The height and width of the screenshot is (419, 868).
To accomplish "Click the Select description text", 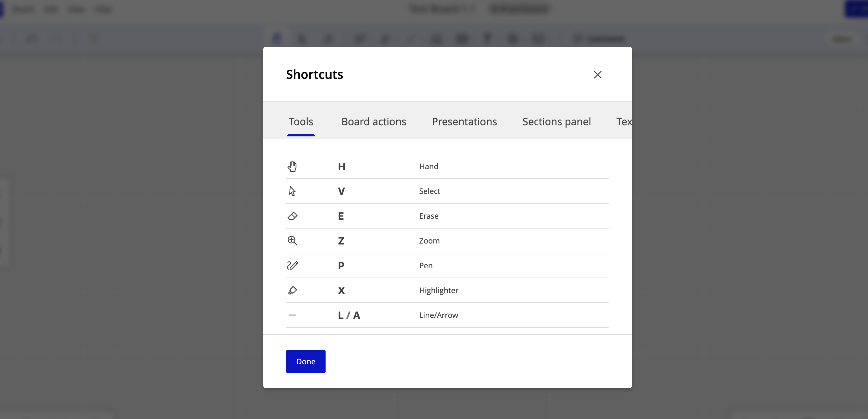I will click(x=429, y=191).
